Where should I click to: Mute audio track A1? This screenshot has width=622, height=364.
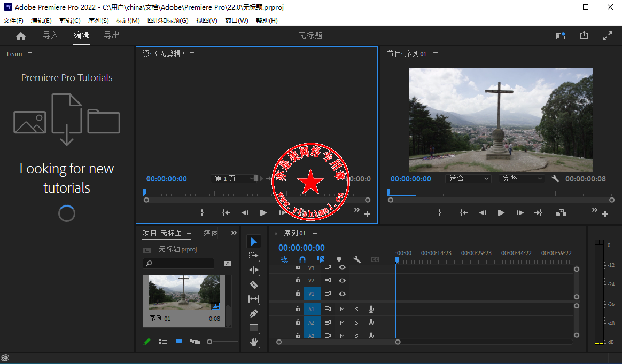[x=342, y=310]
